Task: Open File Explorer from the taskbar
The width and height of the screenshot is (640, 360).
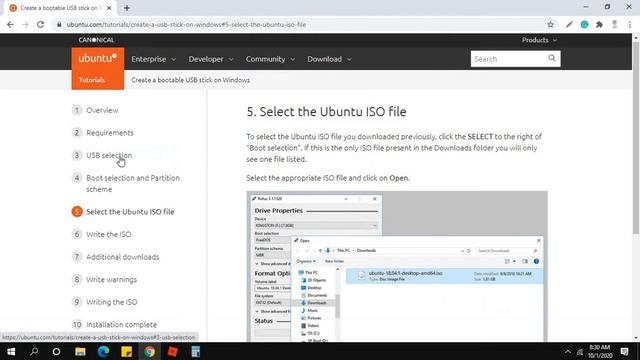Action: [80, 351]
